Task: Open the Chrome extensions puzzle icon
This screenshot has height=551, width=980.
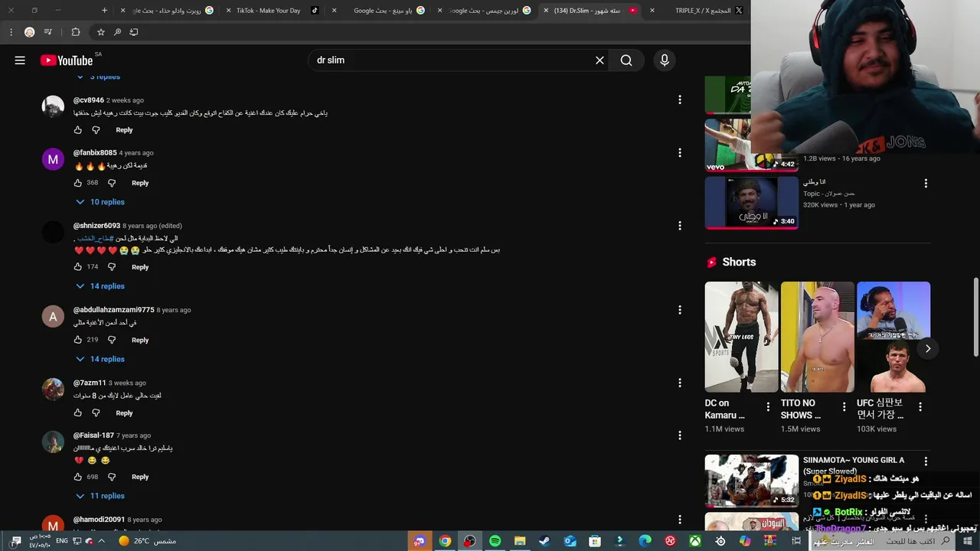Action: tap(75, 32)
